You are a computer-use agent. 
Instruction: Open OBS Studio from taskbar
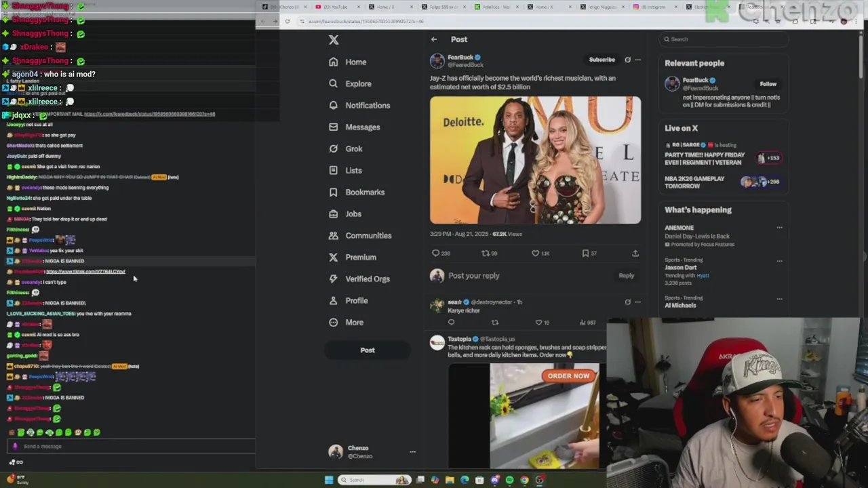click(540, 480)
